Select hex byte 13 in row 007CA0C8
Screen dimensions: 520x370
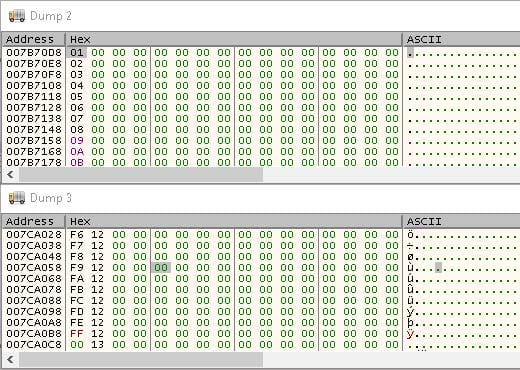(x=98, y=345)
